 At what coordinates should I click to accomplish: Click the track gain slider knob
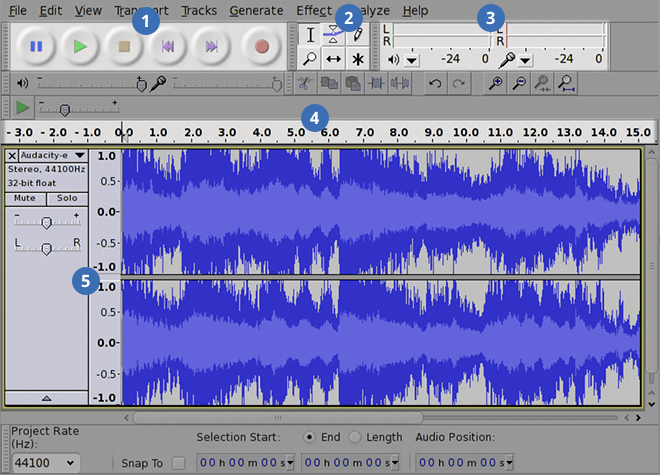[x=46, y=222]
